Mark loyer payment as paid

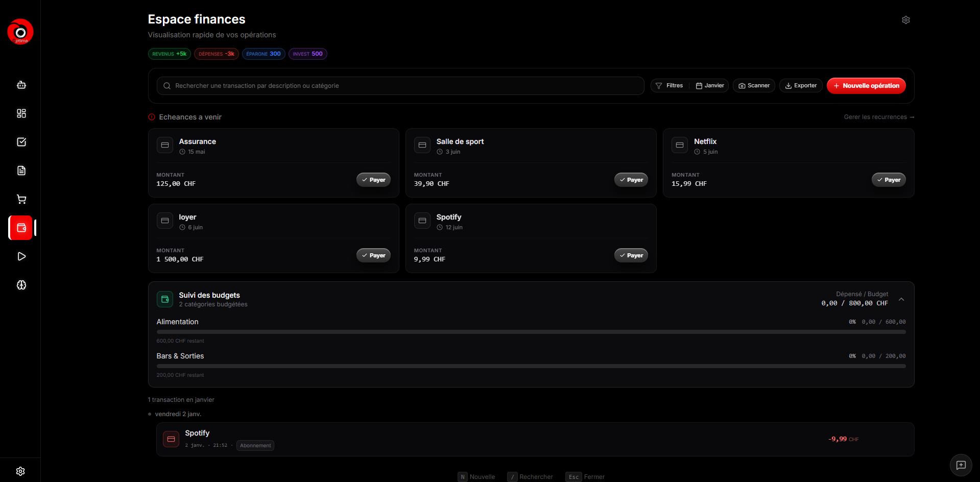click(373, 255)
